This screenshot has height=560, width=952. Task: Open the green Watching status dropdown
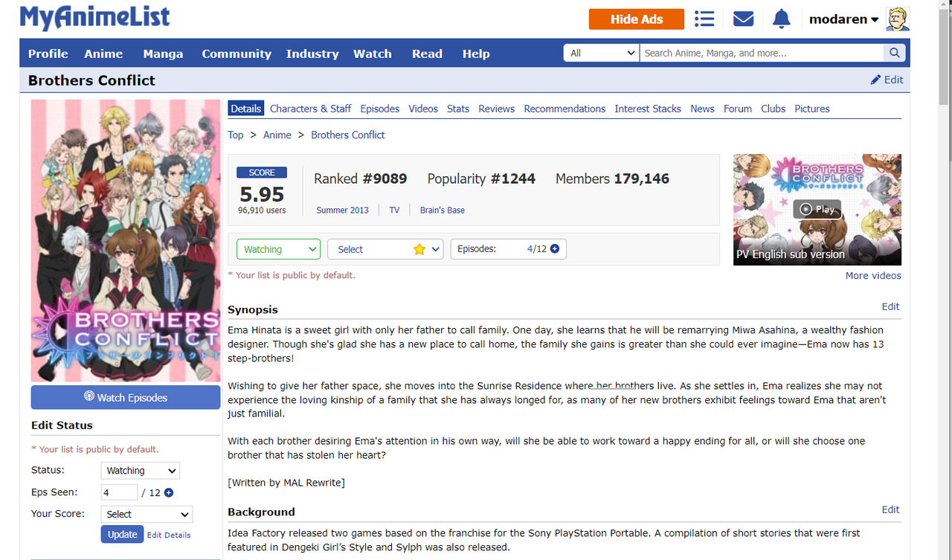278,249
